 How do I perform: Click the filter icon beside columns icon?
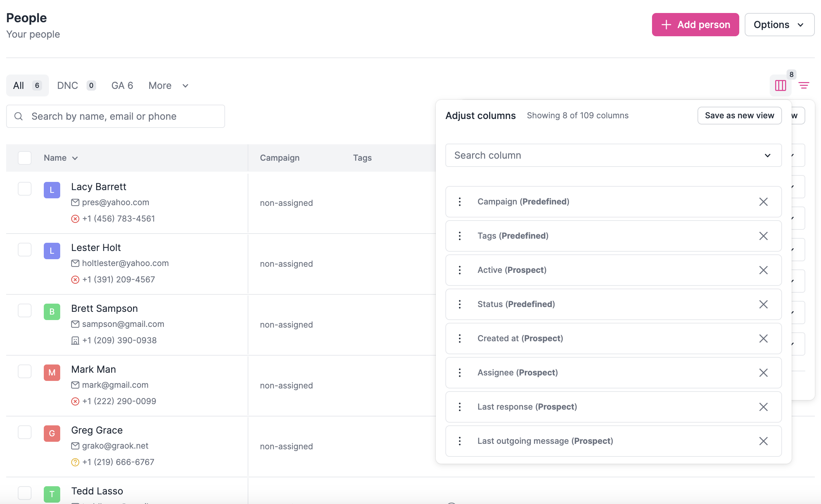pyautogui.click(x=804, y=85)
